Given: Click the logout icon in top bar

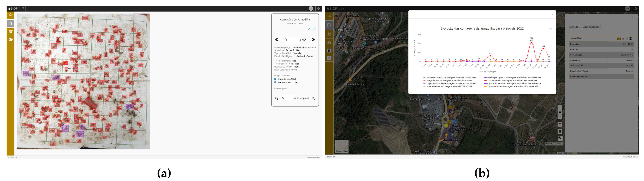Looking at the screenshot, I should 319,8.
